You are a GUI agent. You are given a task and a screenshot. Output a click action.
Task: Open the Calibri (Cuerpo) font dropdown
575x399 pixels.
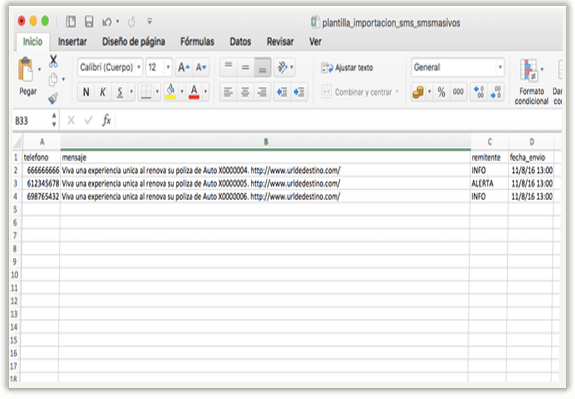[139, 67]
